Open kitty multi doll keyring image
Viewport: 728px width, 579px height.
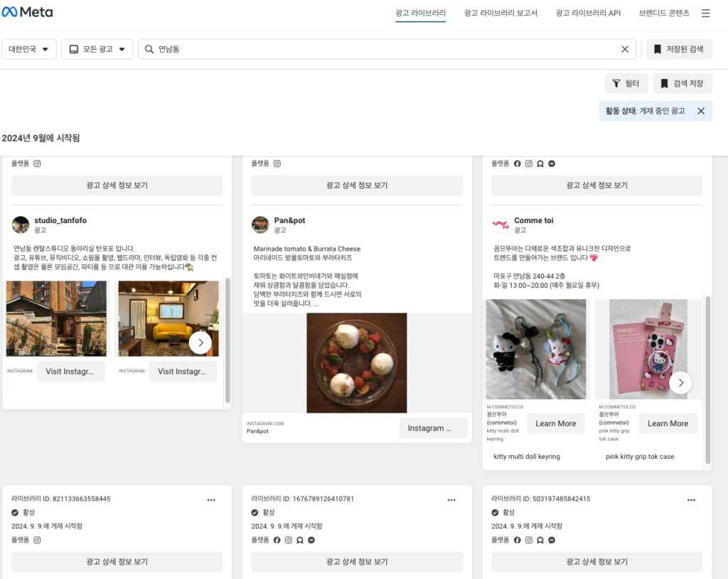pos(536,349)
